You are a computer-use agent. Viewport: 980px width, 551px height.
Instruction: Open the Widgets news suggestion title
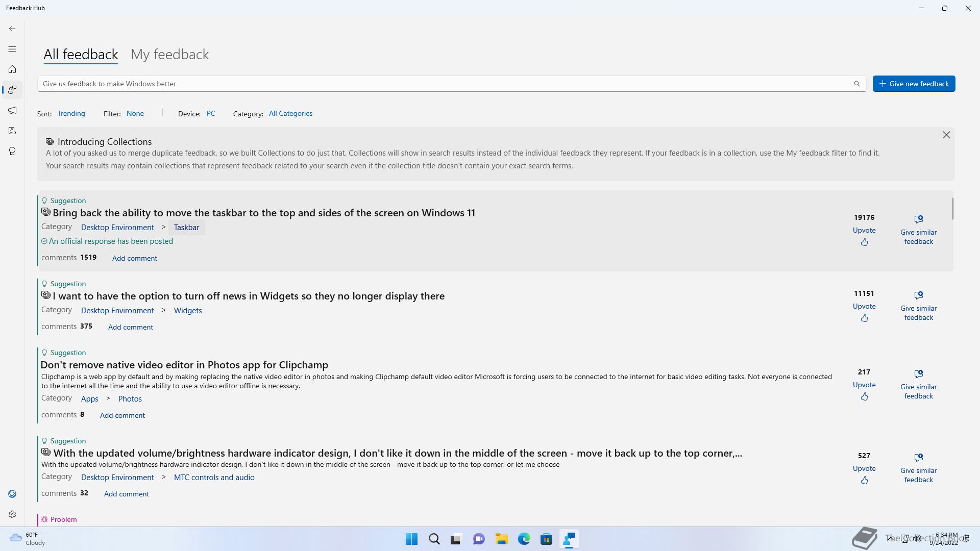249,296
